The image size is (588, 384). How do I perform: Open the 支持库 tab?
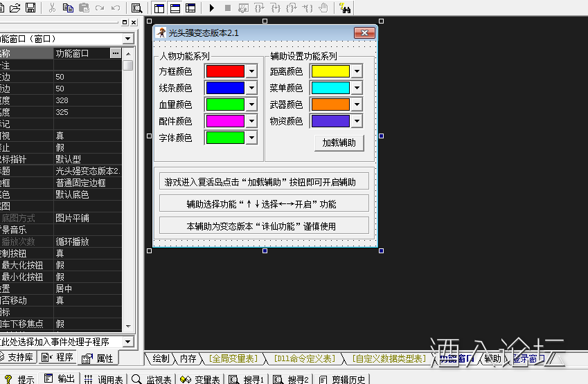click(x=17, y=358)
